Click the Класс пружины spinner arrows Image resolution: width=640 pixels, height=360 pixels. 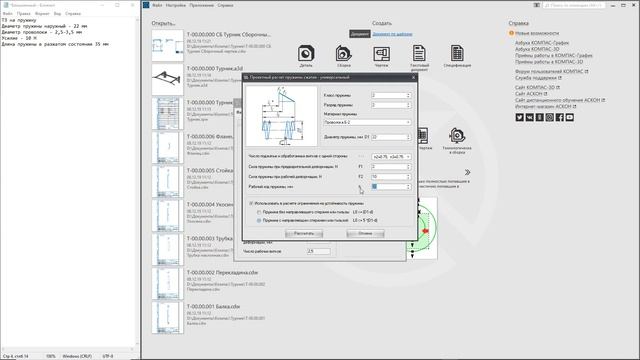(408, 95)
